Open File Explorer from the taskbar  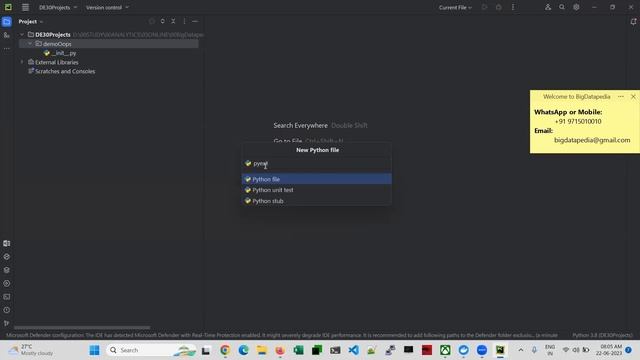(262, 350)
